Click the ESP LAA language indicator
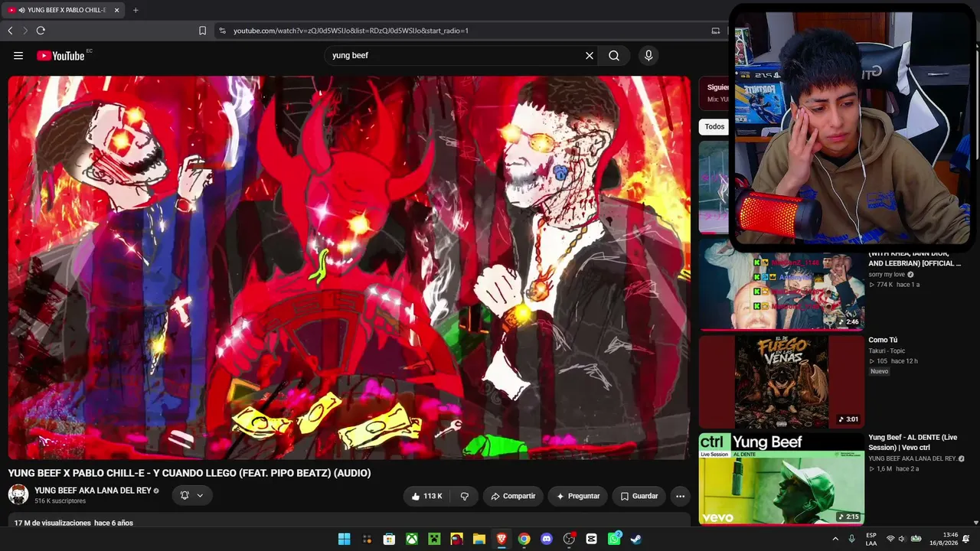The width and height of the screenshot is (980, 551). pos(871,539)
